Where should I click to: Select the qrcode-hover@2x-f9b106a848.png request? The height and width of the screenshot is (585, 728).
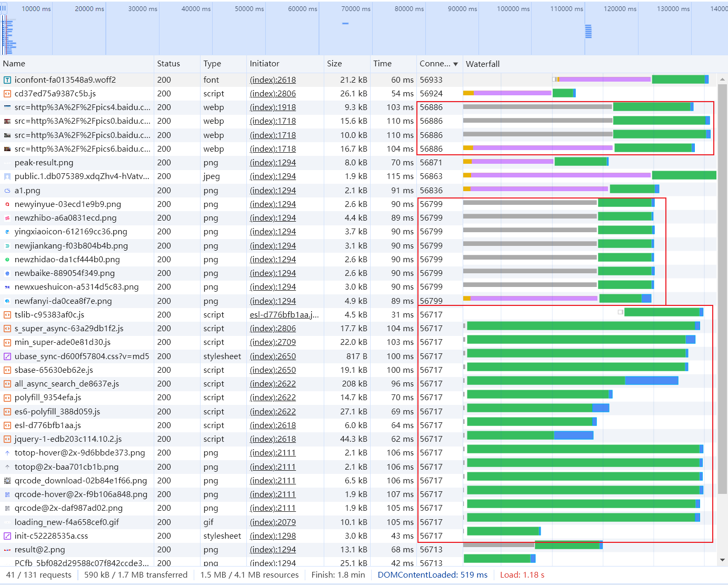pos(358,494)
